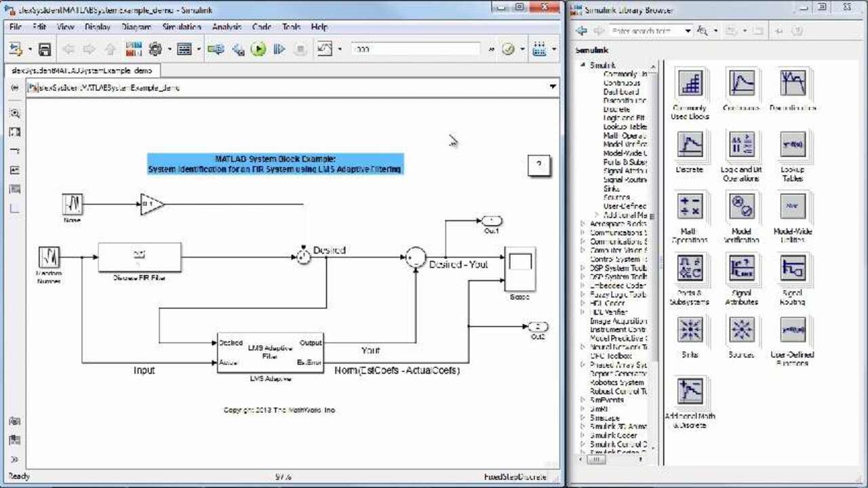Click the Model Configuration gear icon
868x488 pixels.
pos(155,49)
